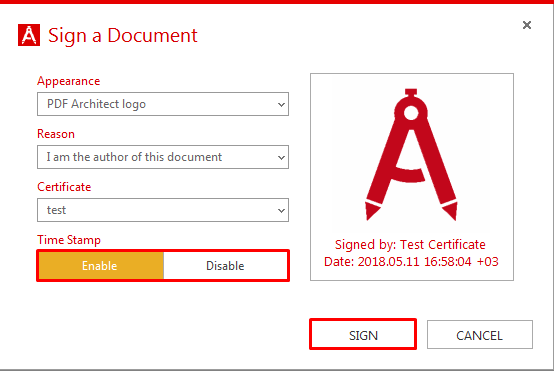Click the signature preview compass logo

tap(411, 154)
